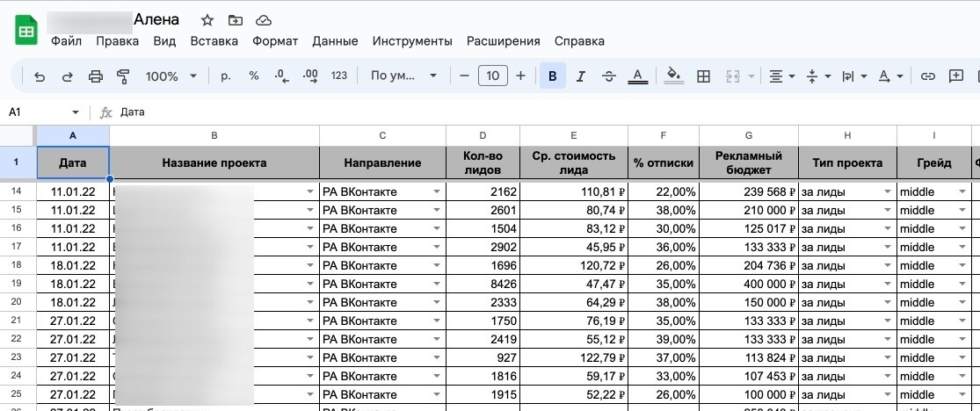
Task: Decrease decimal places
Action: tap(282, 76)
